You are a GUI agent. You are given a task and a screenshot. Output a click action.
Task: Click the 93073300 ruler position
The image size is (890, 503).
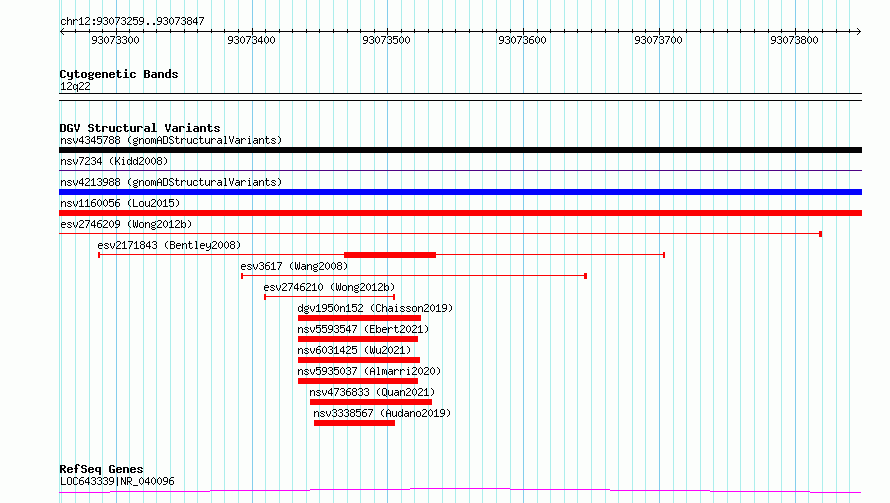coord(115,40)
